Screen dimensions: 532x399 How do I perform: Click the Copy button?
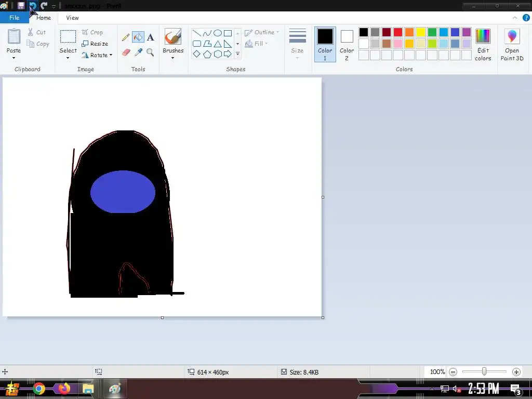pyautogui.click(x=38, y=44)
